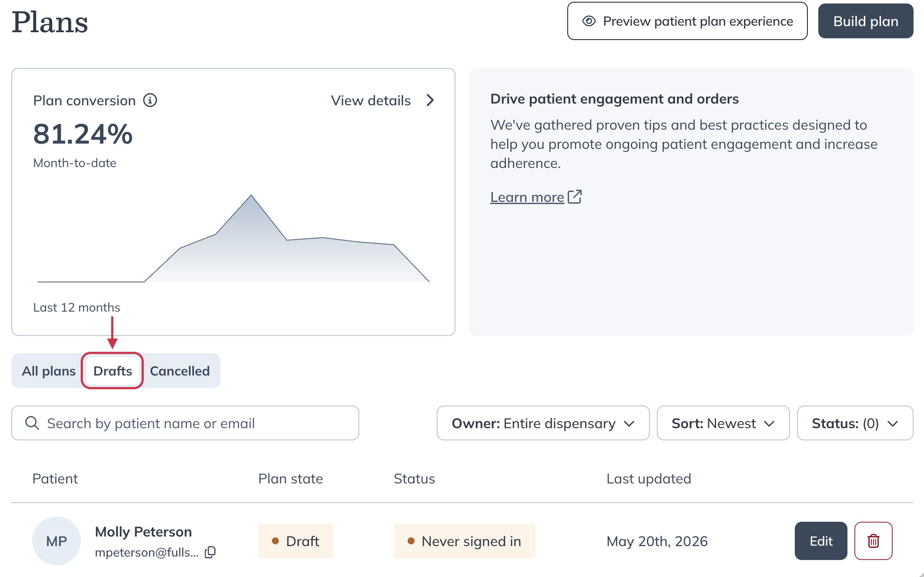The height and width of the screenshot is (577, 924).
Task: Open the Learn more link
Action: [527, 197]
